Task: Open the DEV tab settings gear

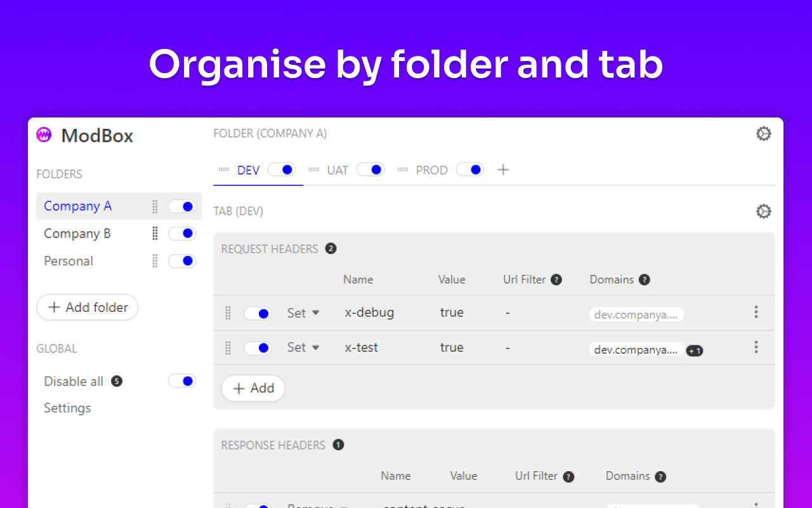Action: pyautogui.click(x=764, y=211)
